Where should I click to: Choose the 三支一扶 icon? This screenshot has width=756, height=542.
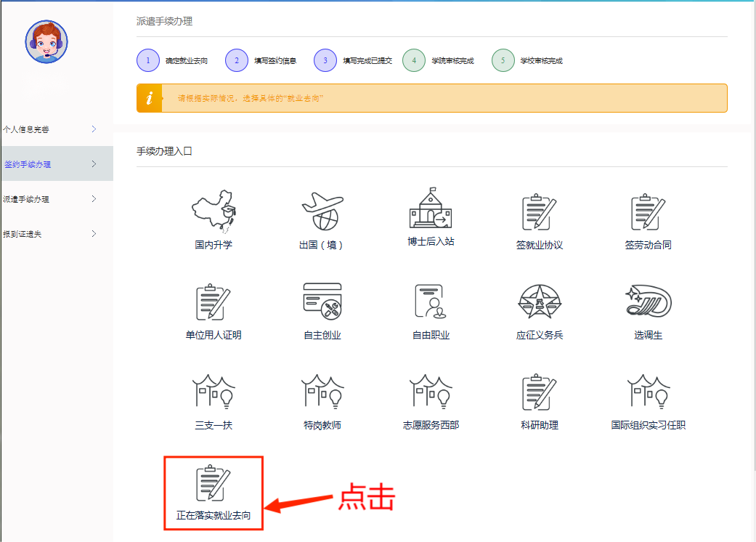coord(214,392)
